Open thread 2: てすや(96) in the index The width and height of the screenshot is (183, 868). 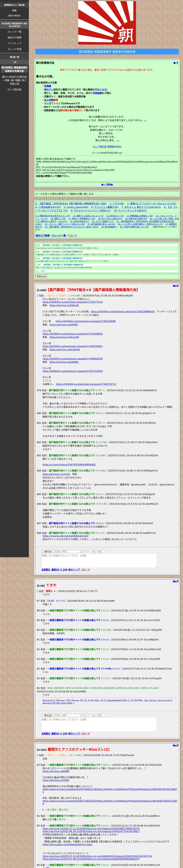coord(117,204)
